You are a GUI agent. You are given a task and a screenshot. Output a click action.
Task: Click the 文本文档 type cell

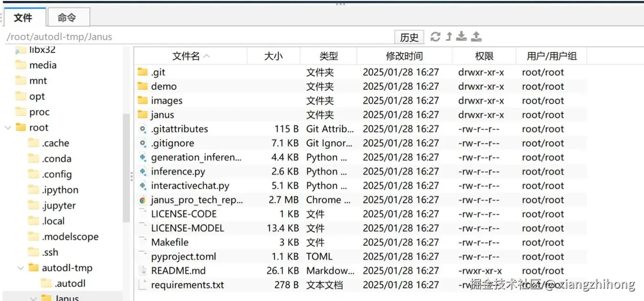(324, 285)
